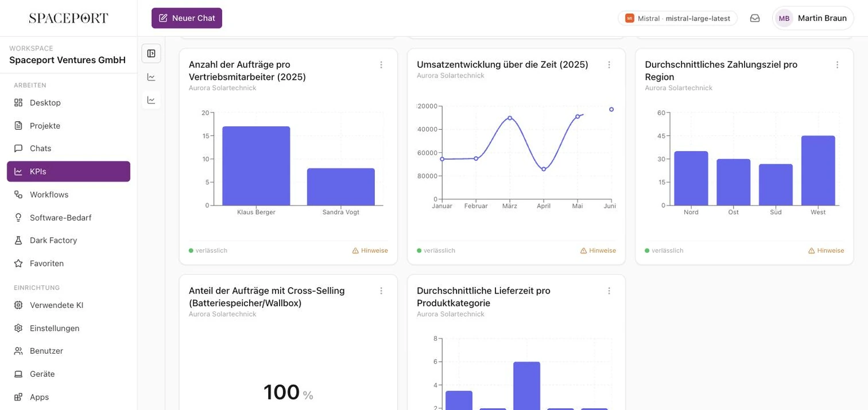Click the Projekte document icon
The width and height of the screenshot is (868, 410).
coord(18,126)
